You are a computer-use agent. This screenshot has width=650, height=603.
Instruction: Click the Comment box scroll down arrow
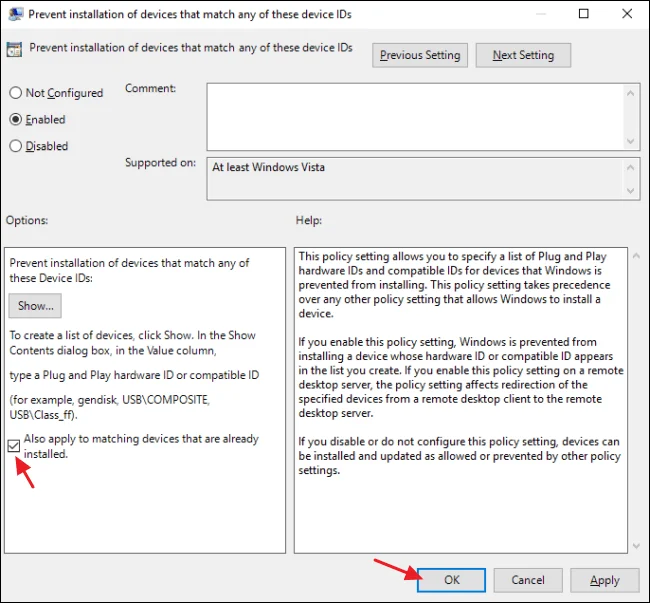point(631,141)
